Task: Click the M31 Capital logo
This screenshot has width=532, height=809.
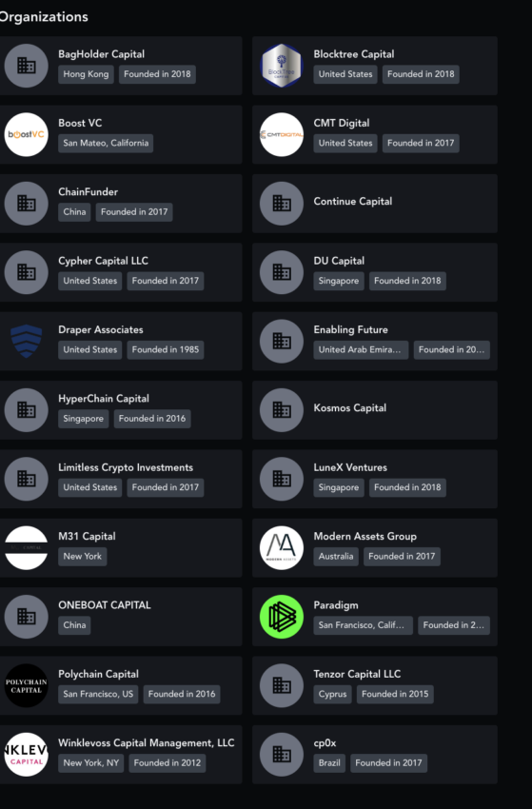Action: (26, 548)
